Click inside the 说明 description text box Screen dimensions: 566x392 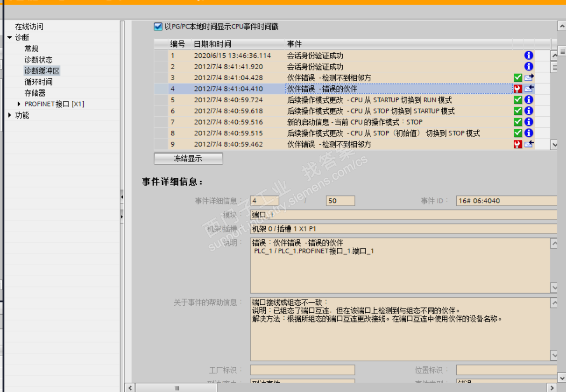tap(400, 266)
